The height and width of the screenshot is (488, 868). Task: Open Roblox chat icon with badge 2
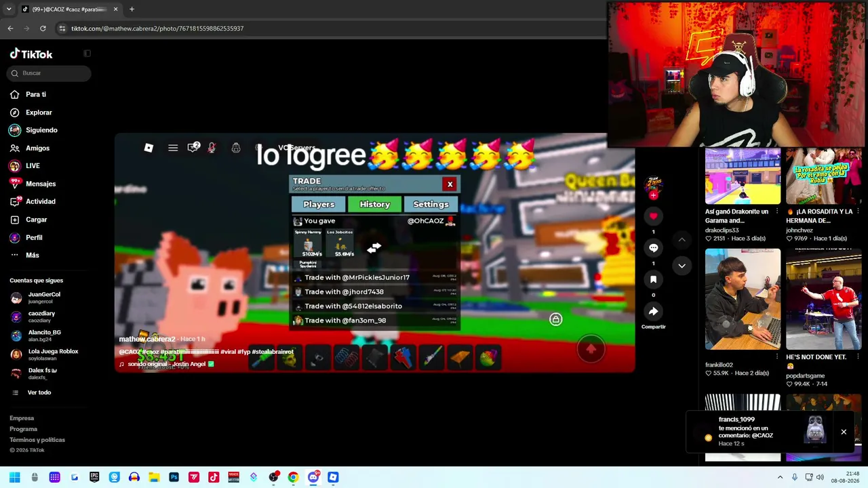tap(193, 147)
